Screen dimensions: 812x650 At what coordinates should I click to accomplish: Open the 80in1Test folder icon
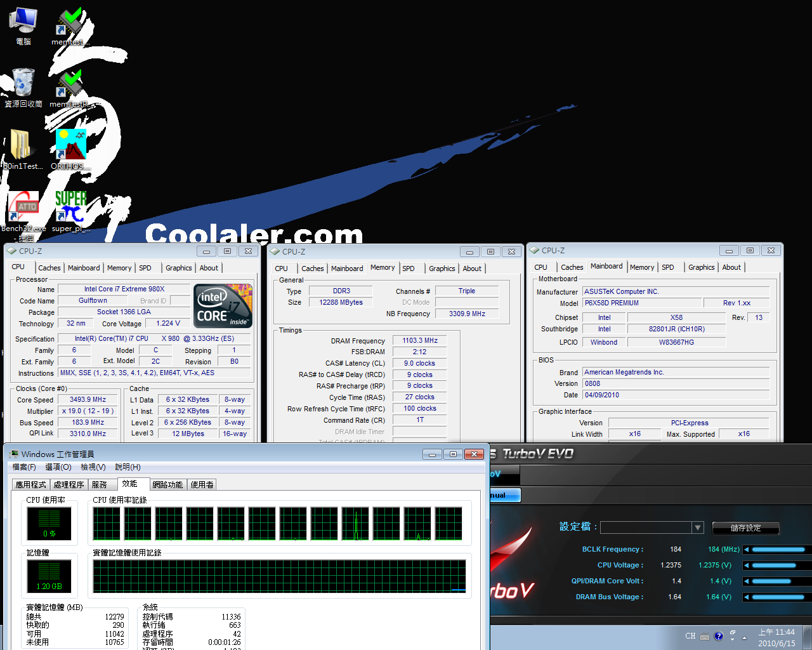click(23, 150)
